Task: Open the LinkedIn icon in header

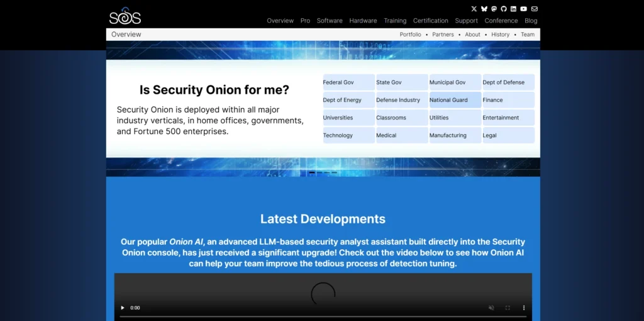Action: coord(513,9)
